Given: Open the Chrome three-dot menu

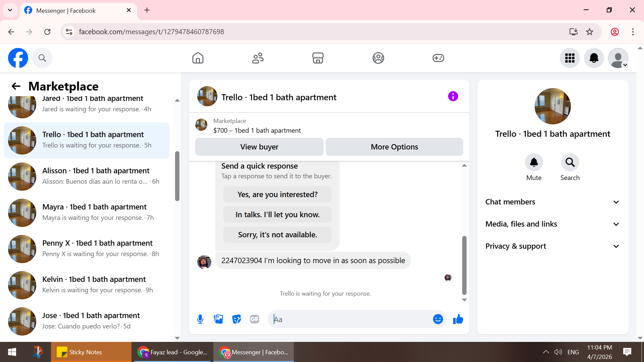Looking at the screenshot, I should 633,32.
